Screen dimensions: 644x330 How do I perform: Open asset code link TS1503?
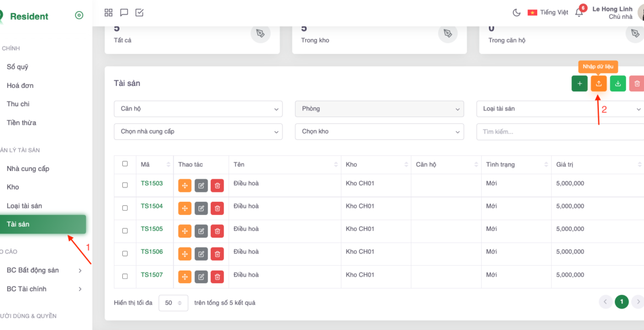(x=152, y=184)
